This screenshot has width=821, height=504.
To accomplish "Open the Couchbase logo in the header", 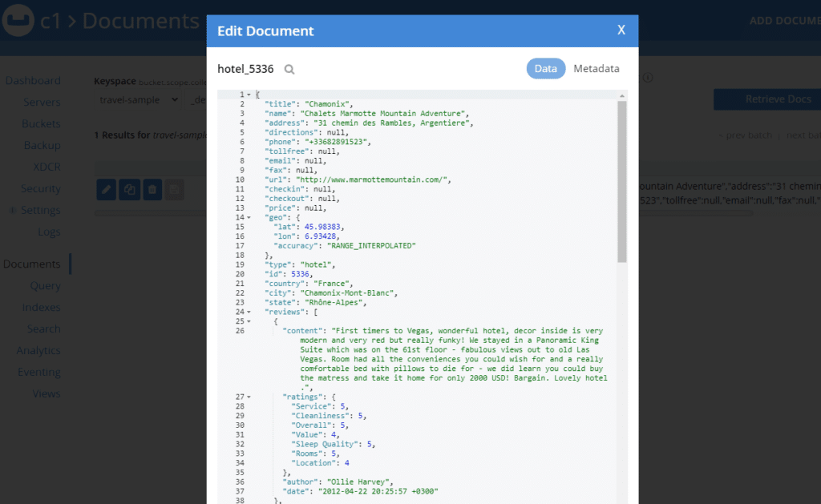I will [18, 20].
